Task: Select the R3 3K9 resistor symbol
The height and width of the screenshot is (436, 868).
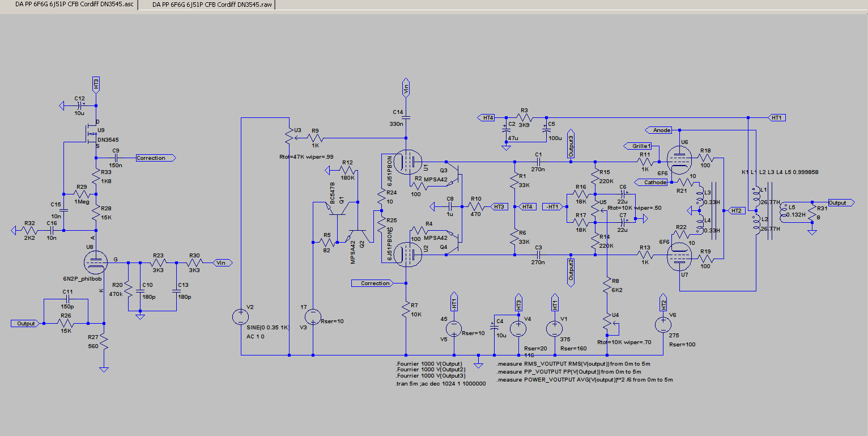Action: point(525,118)
